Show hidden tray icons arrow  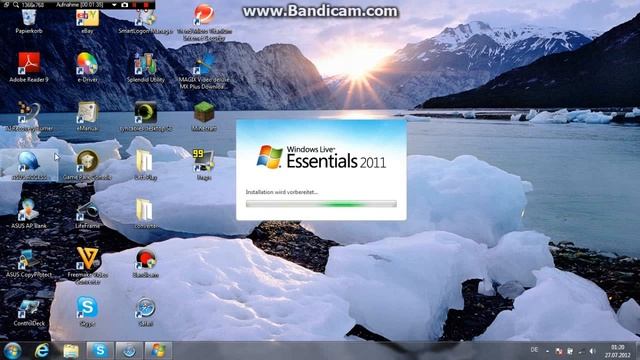coord(548,351)
